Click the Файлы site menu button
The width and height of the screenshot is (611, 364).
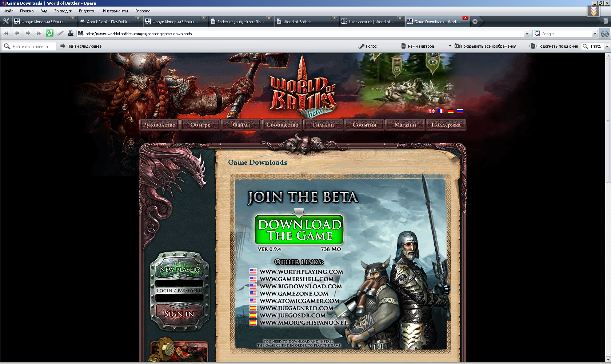coord(241,125)
